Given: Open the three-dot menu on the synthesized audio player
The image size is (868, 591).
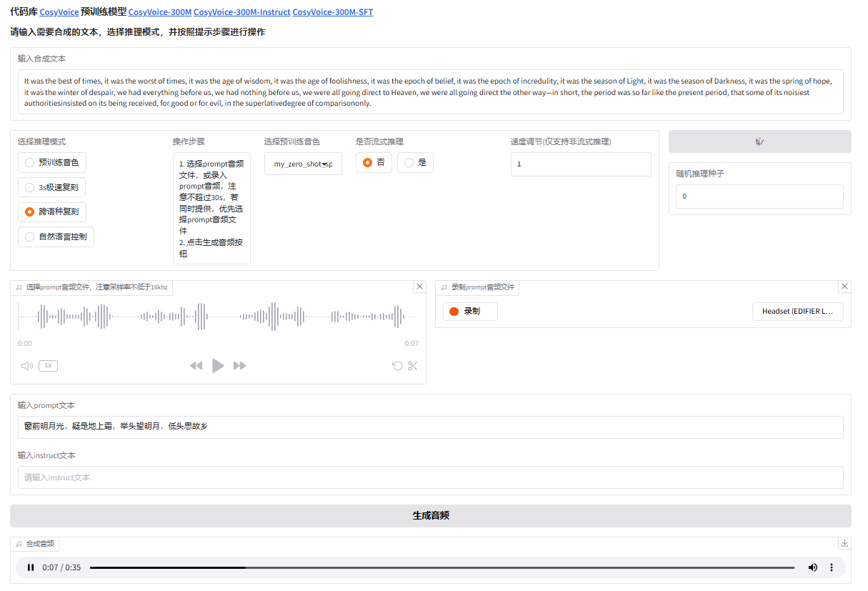Looking at the screenshot, I should (831, 567).
